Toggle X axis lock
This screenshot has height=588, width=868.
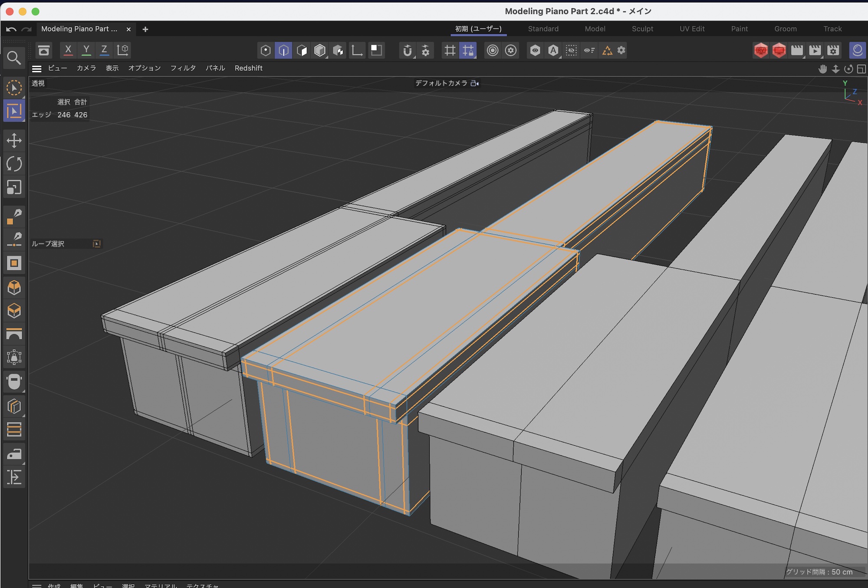tap(68, 50)
